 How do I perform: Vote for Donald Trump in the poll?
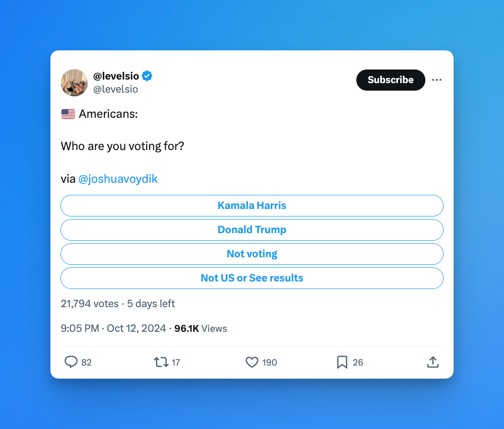pyautogui.click(x=252, y=230)
